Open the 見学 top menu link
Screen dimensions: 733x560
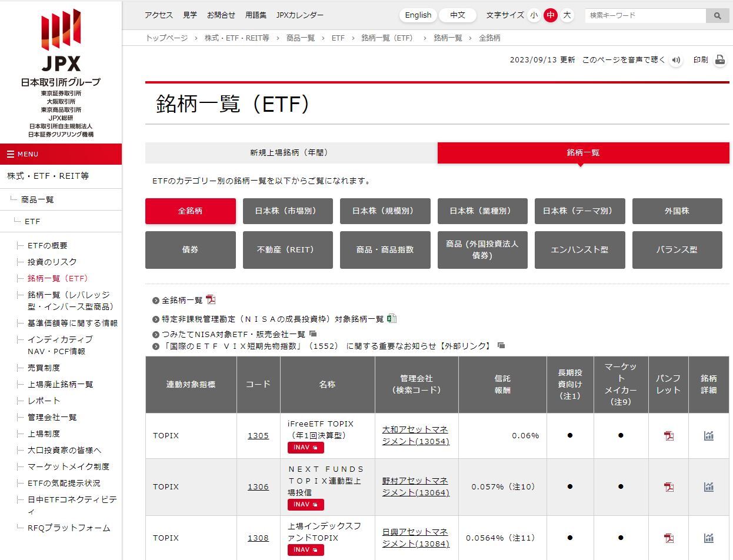(190, 15)
